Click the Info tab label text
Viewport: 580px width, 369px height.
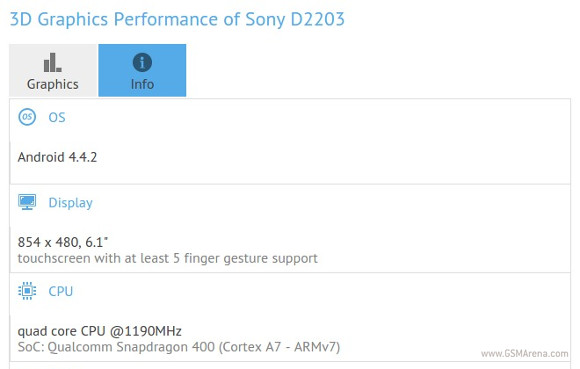[x=142, y=84]
